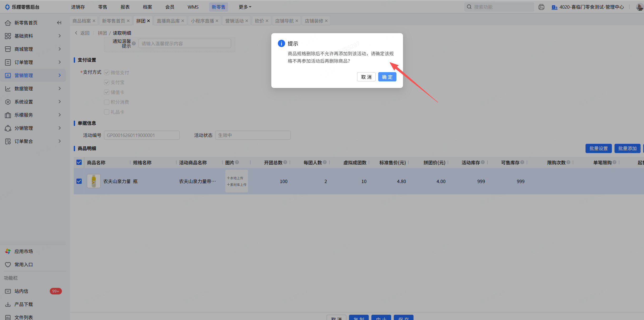Click the 常用入口 heart icon

click(8, 264)
